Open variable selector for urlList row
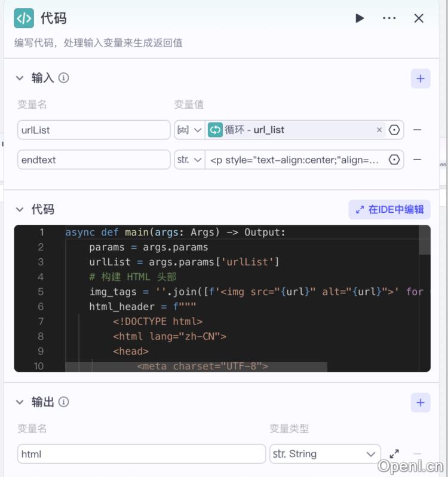The height and width of the screenshot is (477, 448). click(x=394, y=130)
